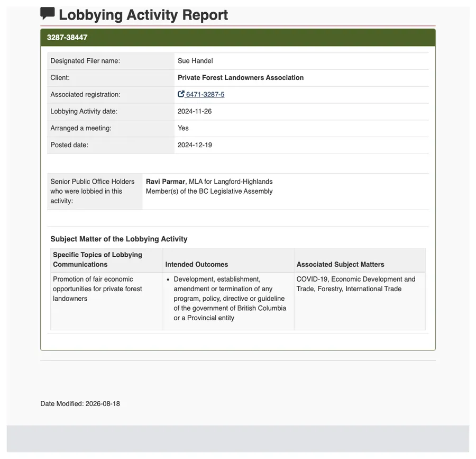This screenshot has height=459, width=476.
Task: Select the 'Yes' value for arranged meeting
Action: point(183,128)
